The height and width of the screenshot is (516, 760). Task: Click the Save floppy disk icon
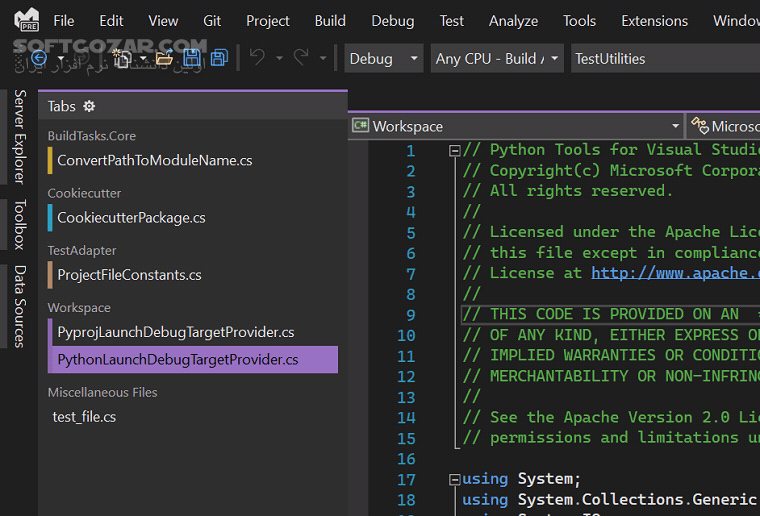[x=191, y=58]
